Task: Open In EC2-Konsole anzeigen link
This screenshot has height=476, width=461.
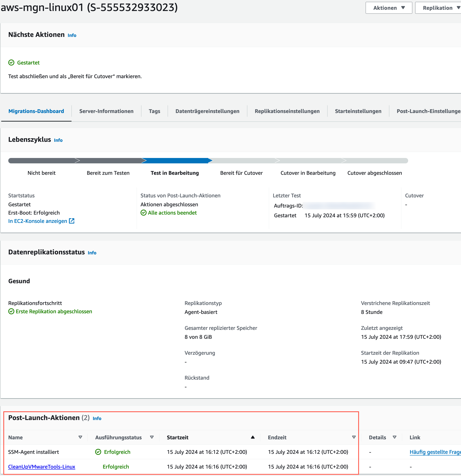Action: click(38, 221)
